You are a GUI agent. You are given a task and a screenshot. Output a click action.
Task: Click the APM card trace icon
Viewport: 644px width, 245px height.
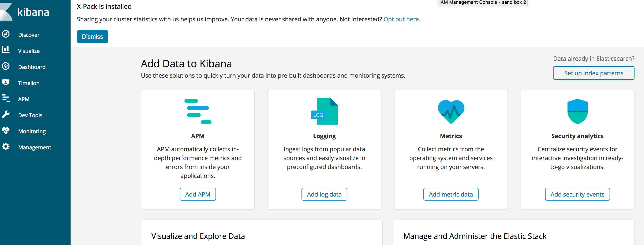pyautogui.click(x=198, y=111)
